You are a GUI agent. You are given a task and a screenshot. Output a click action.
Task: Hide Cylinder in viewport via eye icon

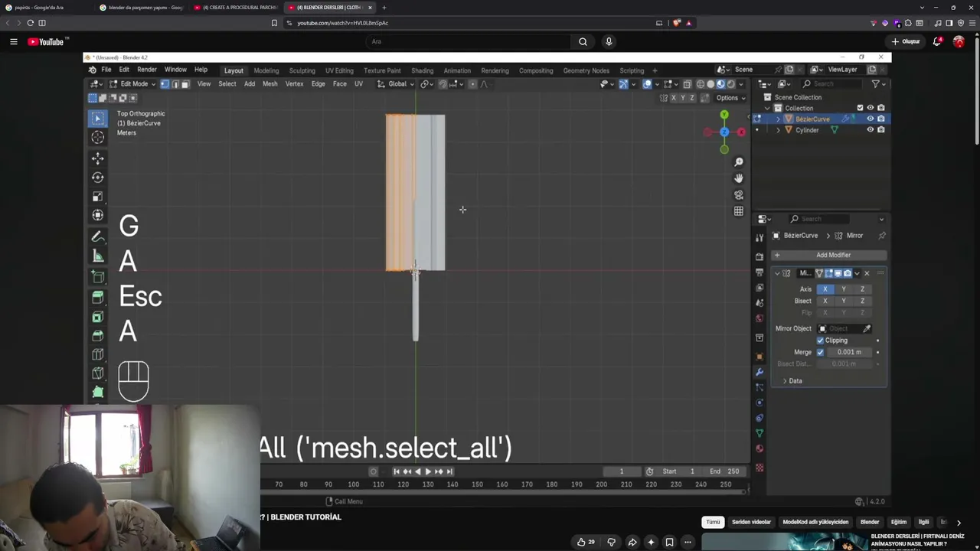[x=870, y=130]
